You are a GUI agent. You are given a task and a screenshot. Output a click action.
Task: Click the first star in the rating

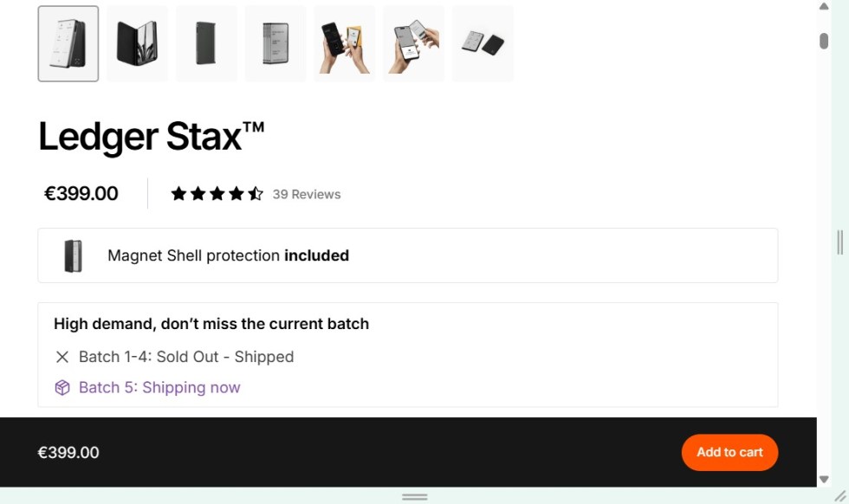tap(181, 193)
